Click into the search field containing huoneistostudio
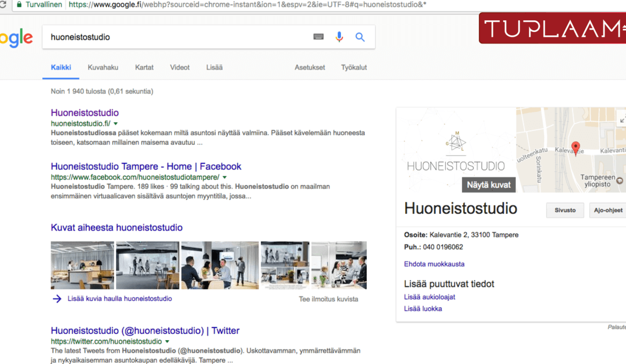The width and height of the screenshot is (626, 364). (x=174, y=37)
